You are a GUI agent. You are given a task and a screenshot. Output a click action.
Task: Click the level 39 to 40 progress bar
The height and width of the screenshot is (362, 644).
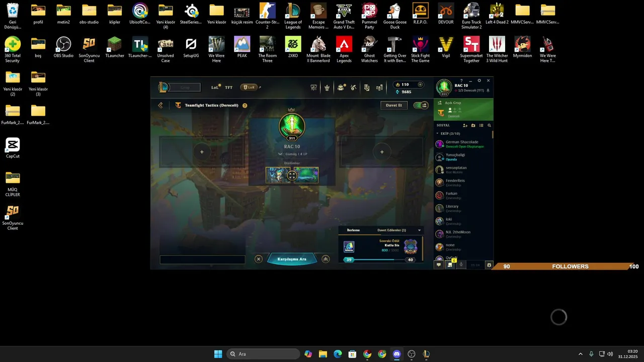tap(380, 260)
